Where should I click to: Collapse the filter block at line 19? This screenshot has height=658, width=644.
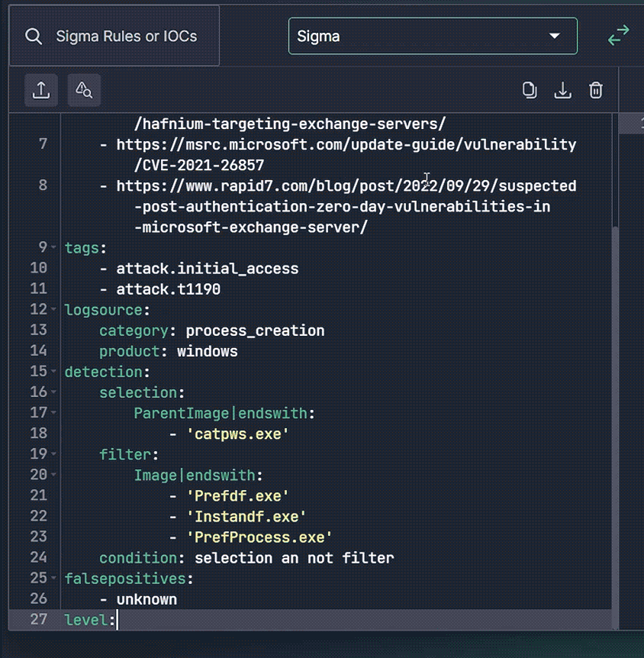click(53, 454)
